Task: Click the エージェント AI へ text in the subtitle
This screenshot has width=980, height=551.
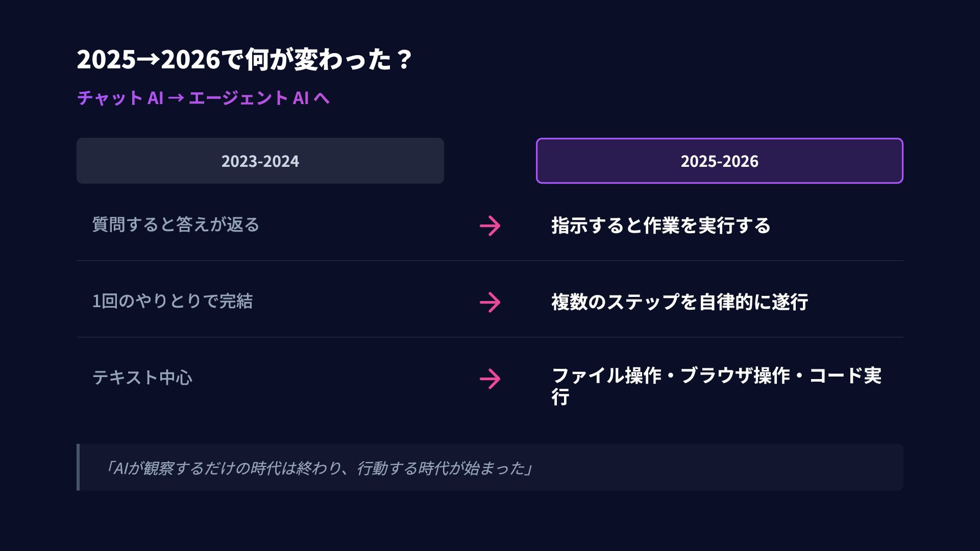Action: point(259,97)
